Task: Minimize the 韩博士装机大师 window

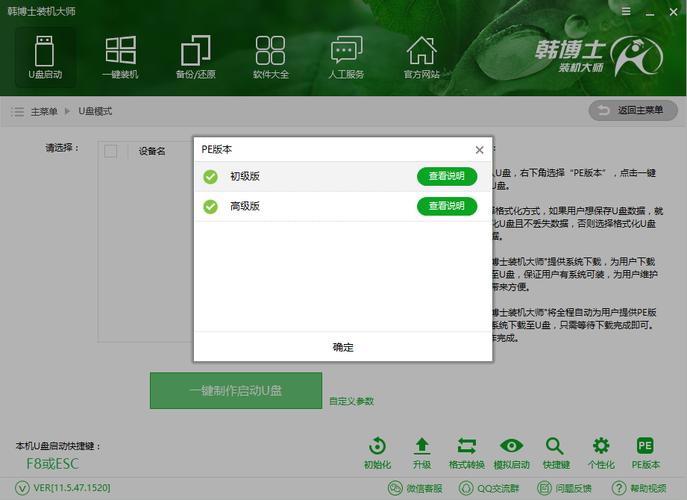Action: tap(650, 12)
